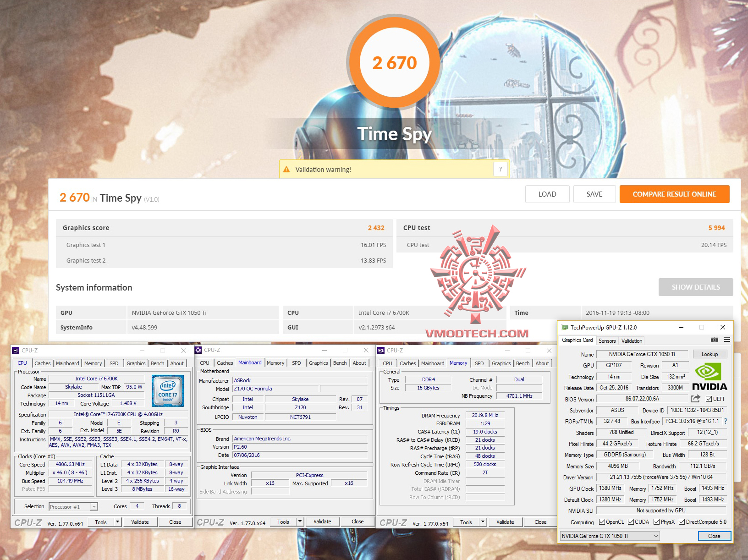Click the TechPowerUp GPU-Z title bar icon
Image resolution: width=748 pixels, height=560 pixels.
tap(565, 328)
